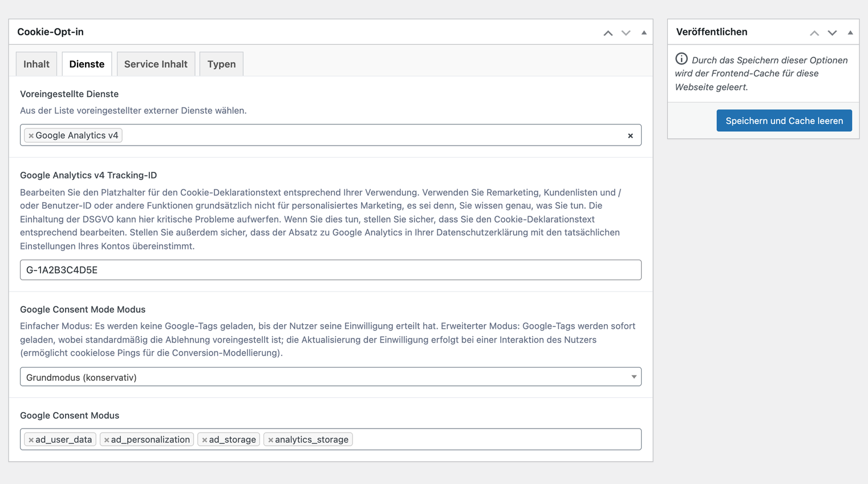Remove the ad_personalization consent tag
Image resolution: width=868 pixels, height=484 pixels.
pos(107,440)
